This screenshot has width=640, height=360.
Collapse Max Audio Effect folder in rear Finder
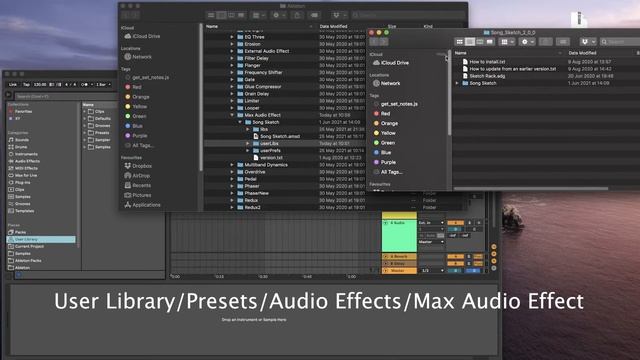[232, 115]
